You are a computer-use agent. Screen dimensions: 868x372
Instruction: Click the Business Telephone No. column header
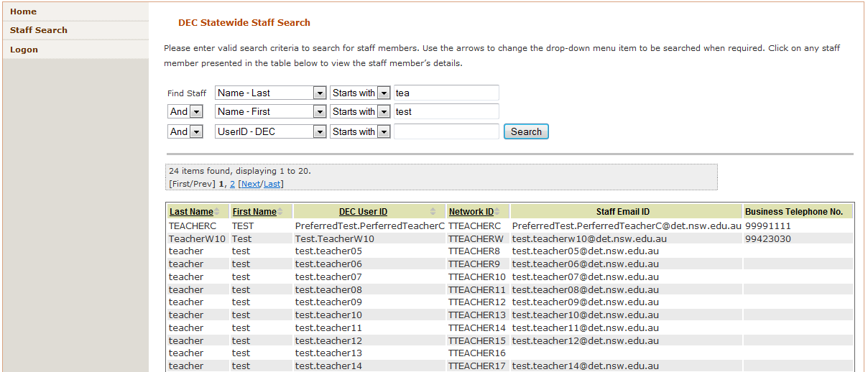click(x=794, y=212)
